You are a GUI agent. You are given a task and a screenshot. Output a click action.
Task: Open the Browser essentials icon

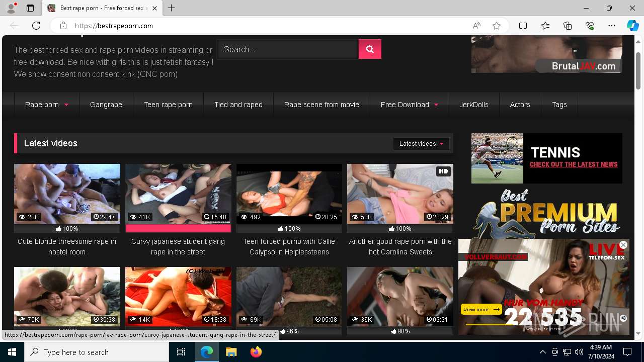point(590,26)
